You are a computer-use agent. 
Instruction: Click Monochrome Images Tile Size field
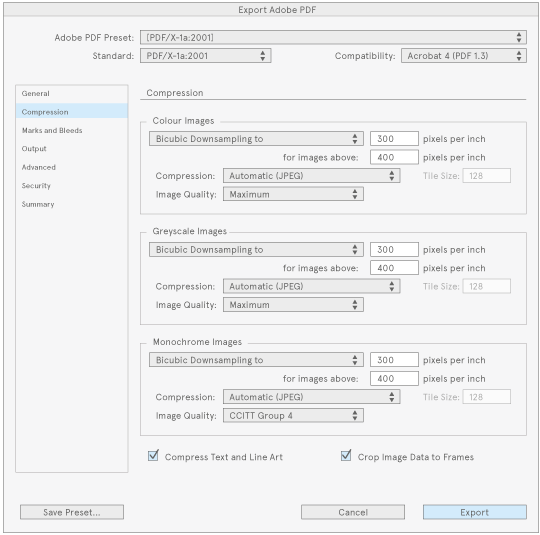tap(487, 397)
